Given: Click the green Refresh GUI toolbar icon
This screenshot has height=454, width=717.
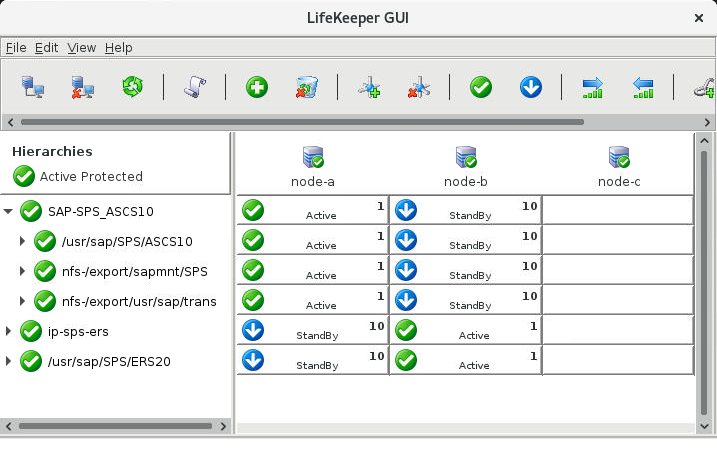Looking at the screenshot, I should point(133,87).
